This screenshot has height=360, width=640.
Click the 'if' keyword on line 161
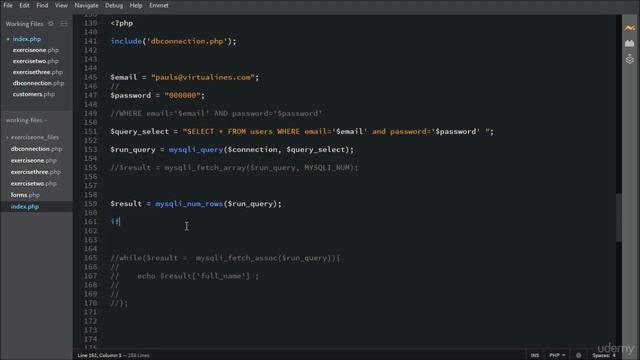pyautogui.click(x=115, y=222)
